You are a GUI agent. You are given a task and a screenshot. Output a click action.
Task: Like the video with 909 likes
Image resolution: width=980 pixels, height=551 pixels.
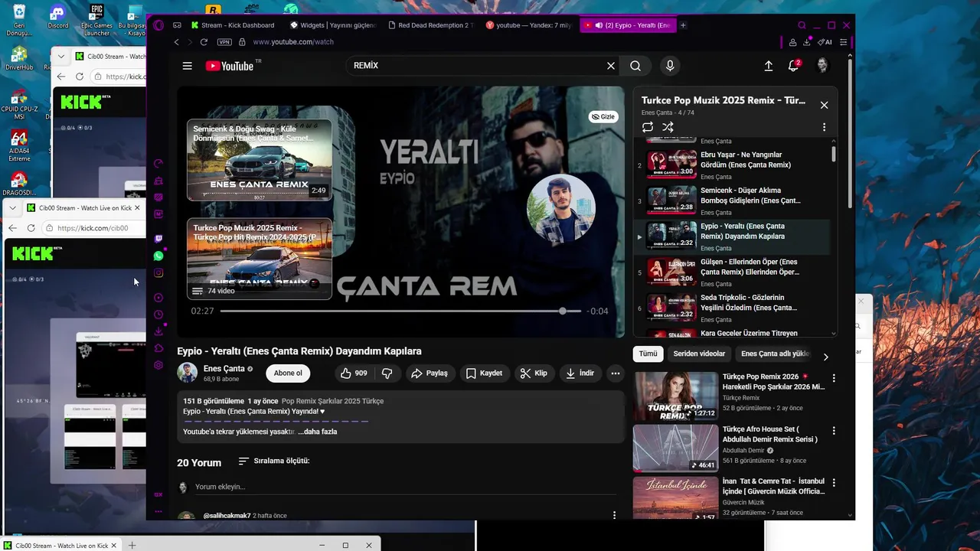[354, 373]
